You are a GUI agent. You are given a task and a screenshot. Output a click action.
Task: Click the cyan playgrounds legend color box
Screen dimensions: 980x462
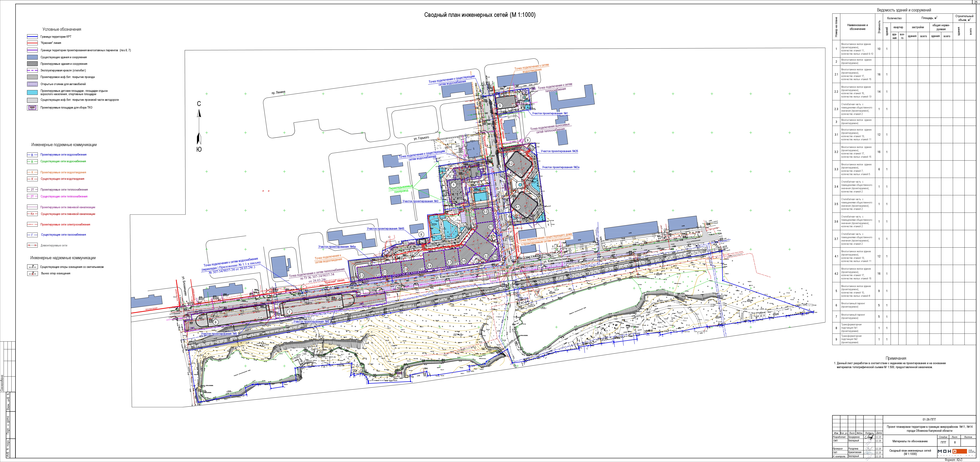[x=32, y=92]
